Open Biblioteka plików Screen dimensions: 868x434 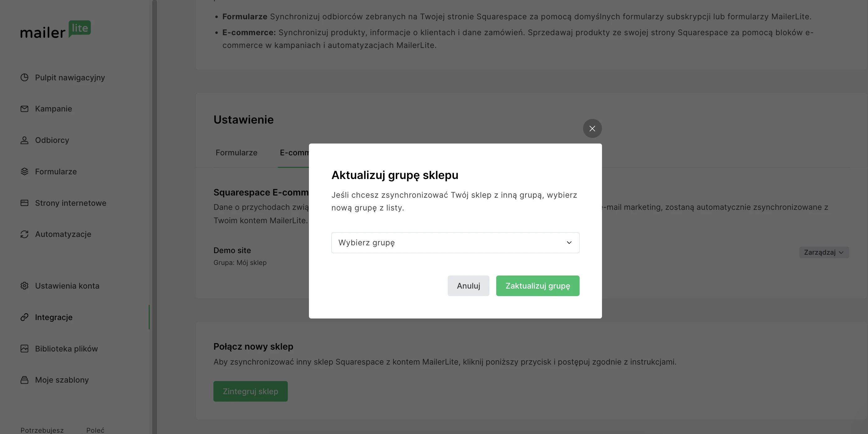tap(66, 349)
